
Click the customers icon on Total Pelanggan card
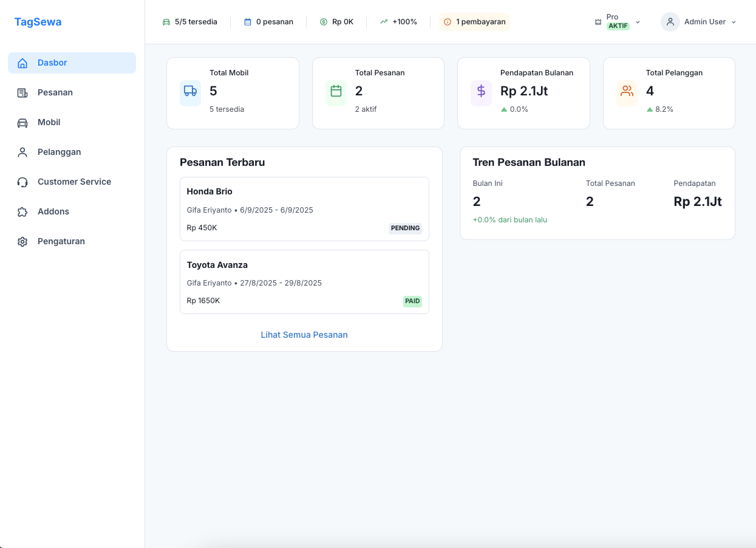tap(627, 92)
